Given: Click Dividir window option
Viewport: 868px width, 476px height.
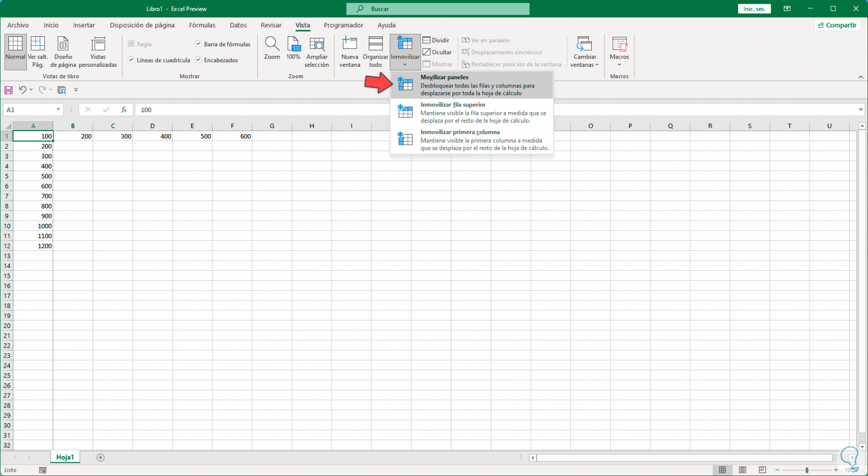Looking at the screenshot, I should (x=436, y=40).
